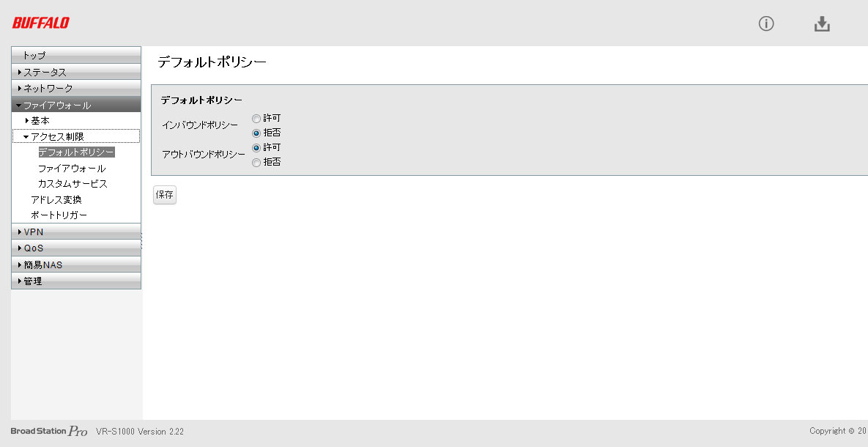Select 拒否 for インバウンドポリシー
The width and height of the screenshot is (868, 447).
[x=256, y=133]
